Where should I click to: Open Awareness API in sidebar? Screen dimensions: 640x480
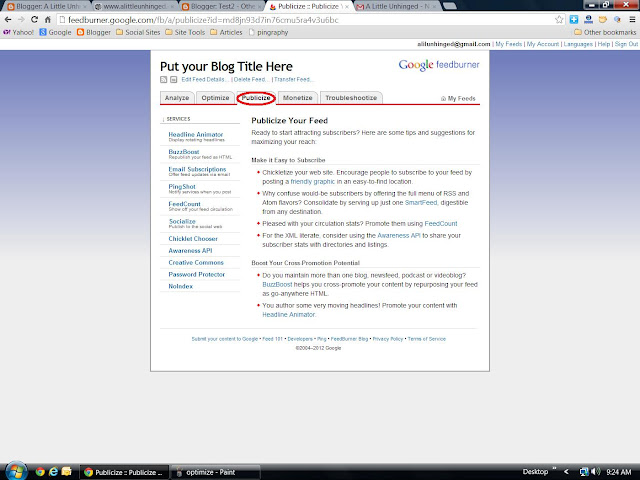[190, 251]
